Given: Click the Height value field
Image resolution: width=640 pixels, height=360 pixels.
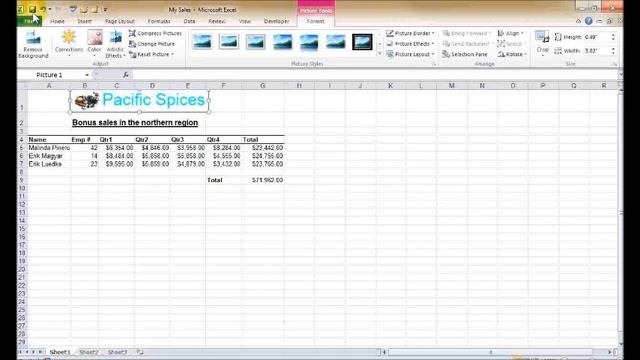Looking at the screenshot, I should click(x=597, y=37).
